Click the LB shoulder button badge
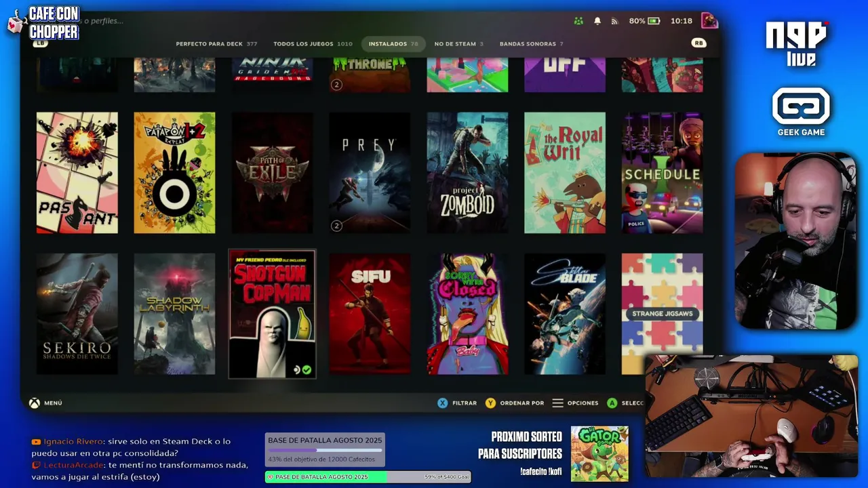The height and width of the screenshot is (488, 868). tap(40, 43)
